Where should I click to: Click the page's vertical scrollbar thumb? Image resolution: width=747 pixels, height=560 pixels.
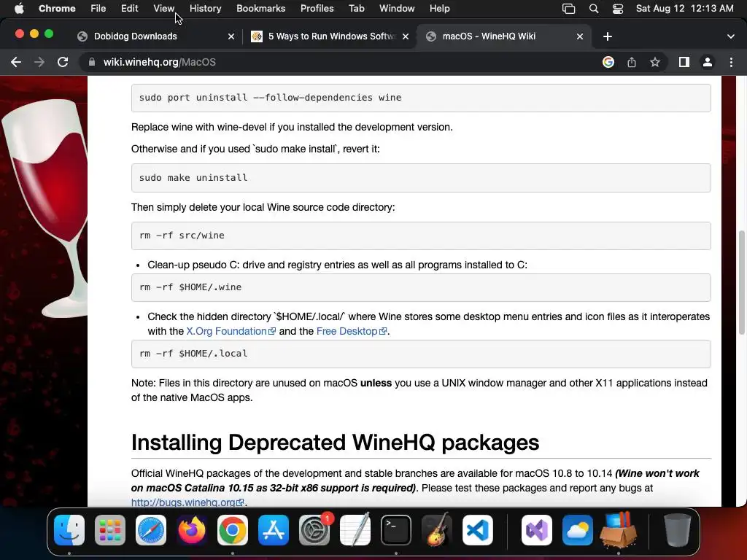(x=741, y=282)
